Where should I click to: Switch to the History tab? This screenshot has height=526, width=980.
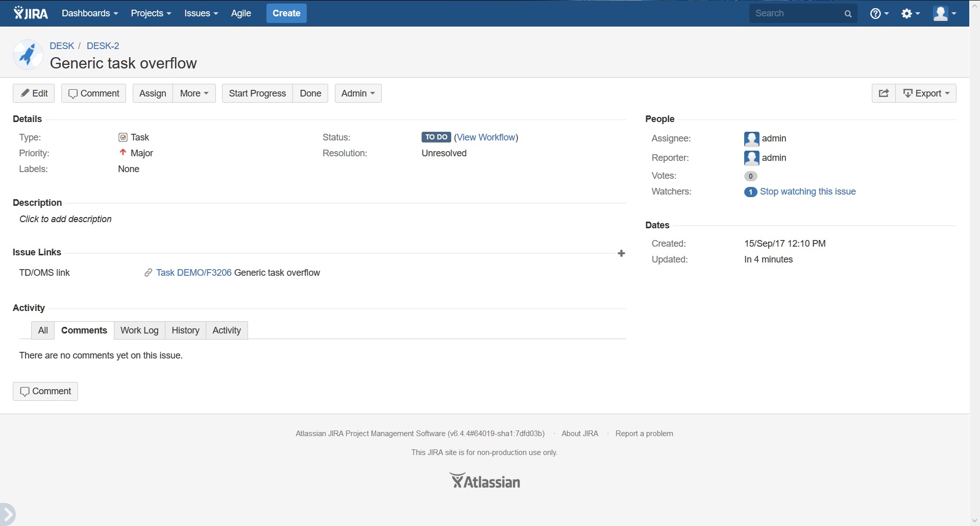point(185,330)
